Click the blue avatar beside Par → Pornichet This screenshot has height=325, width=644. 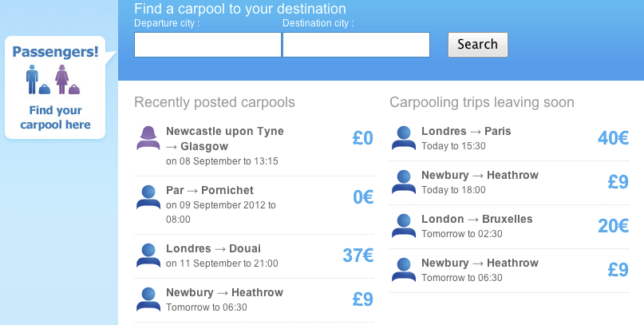point(148,197)
